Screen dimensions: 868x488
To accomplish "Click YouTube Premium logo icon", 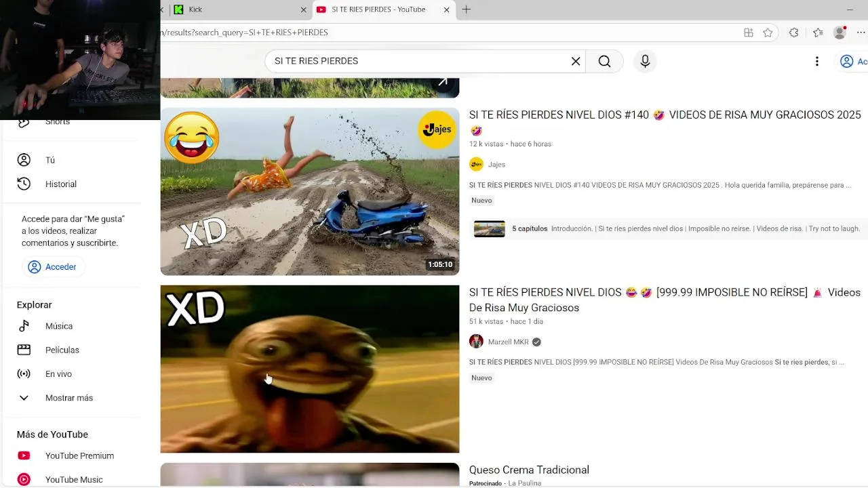I will (24, 455).
